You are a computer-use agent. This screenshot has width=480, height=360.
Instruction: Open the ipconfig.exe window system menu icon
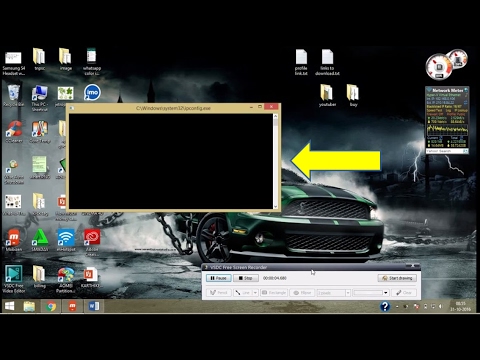pyautogui.click(x=72, y=108)
